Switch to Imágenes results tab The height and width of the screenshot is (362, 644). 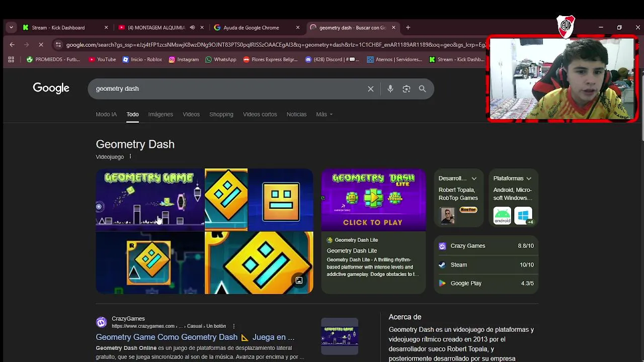(x=160, y=114)
